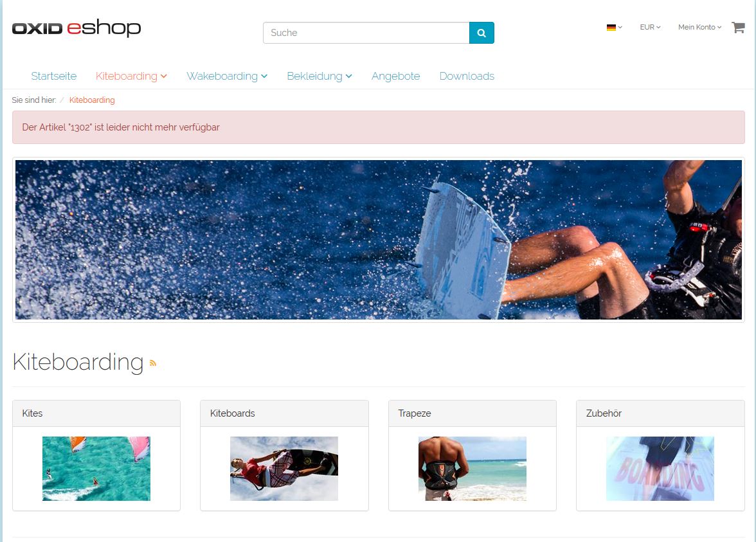Open the shopping cart icon

tap(738, 27)
